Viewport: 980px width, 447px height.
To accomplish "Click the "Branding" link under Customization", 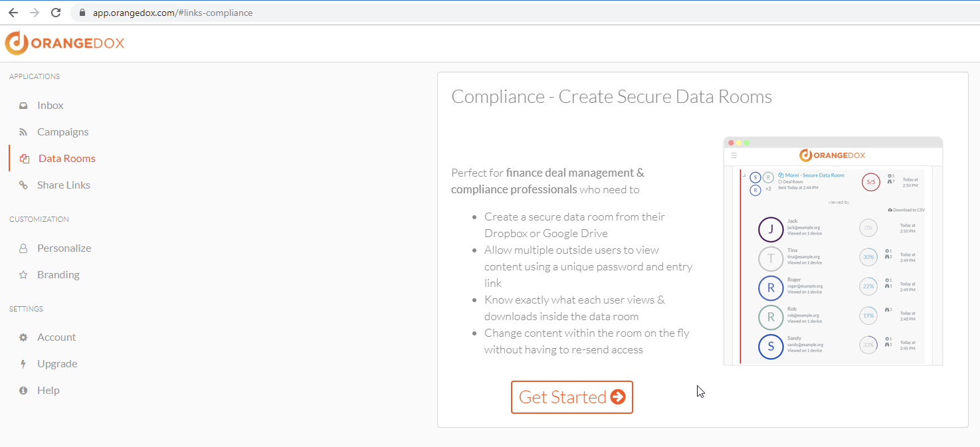I will point(58,274).
